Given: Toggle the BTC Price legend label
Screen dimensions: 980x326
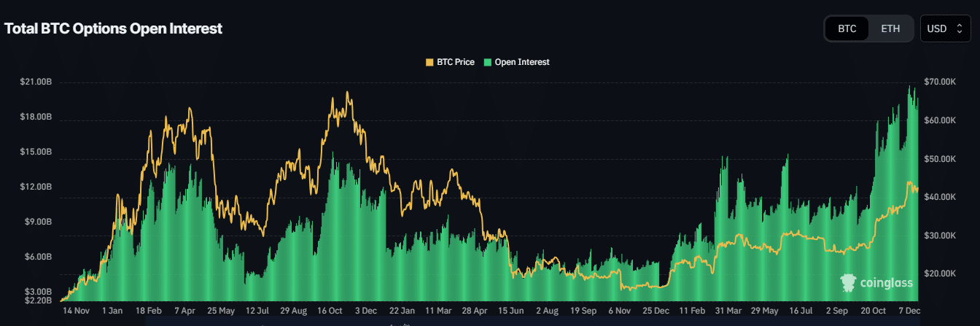Looking at the screenshot, I should pos(455,63).
